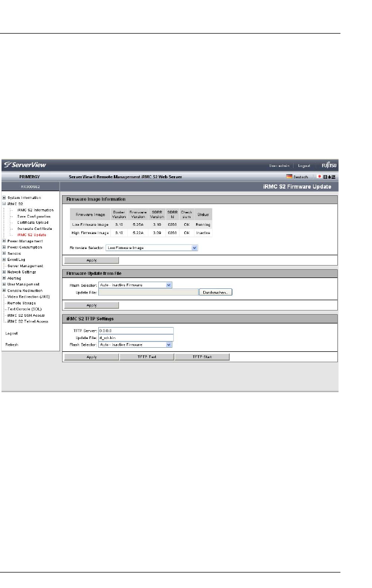Viewport: 372px width, 588px height.
Task: Click the TFTP Update File field
Action: click(136, 337)
